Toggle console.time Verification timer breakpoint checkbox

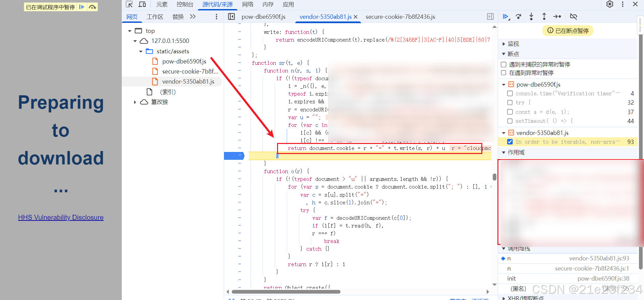510,94
